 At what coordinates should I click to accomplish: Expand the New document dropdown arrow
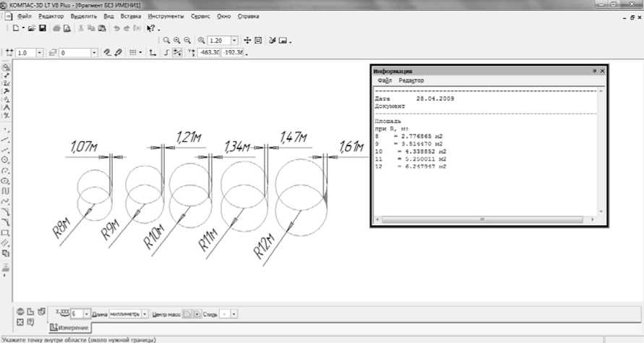[x=23, y=28]
